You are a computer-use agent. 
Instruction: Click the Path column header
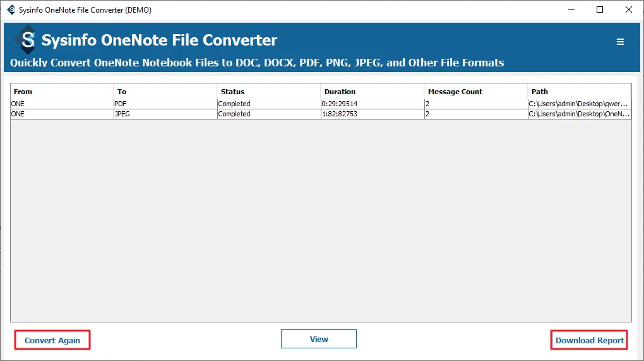[579, 91]
